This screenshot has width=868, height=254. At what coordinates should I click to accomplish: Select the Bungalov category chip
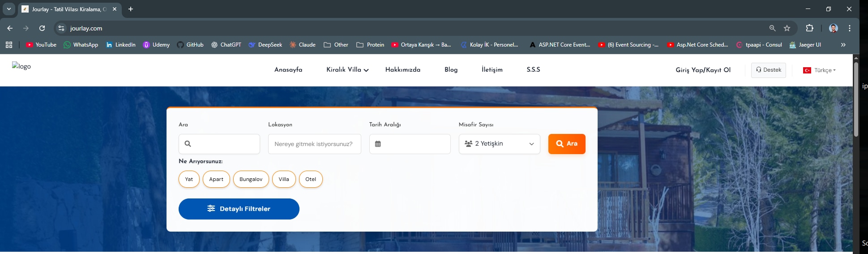coord(251,179)
